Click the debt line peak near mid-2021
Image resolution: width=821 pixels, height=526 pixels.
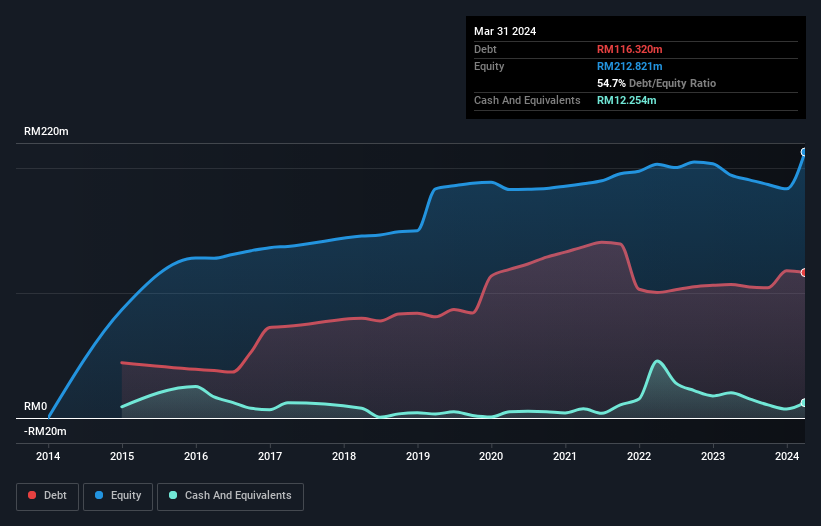coord(603,242)
